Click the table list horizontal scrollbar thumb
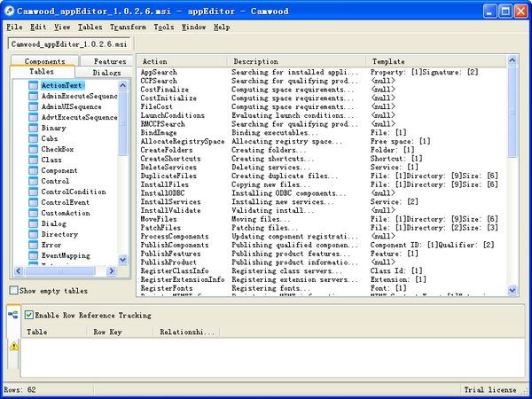 (59, 270)
